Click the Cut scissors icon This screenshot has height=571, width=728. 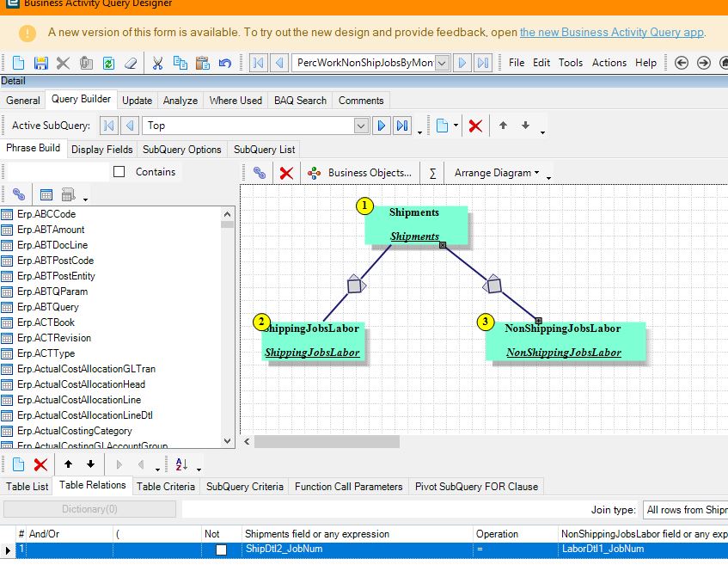point(157,63)
